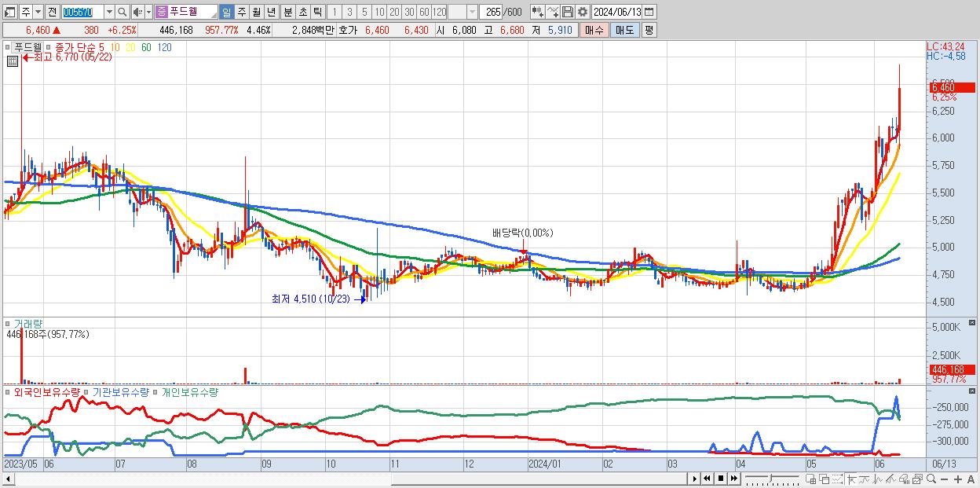Click the minus zoom-out icon in the bottom toolbar
This screenshot has height=488, width=980.
[944, 479]
